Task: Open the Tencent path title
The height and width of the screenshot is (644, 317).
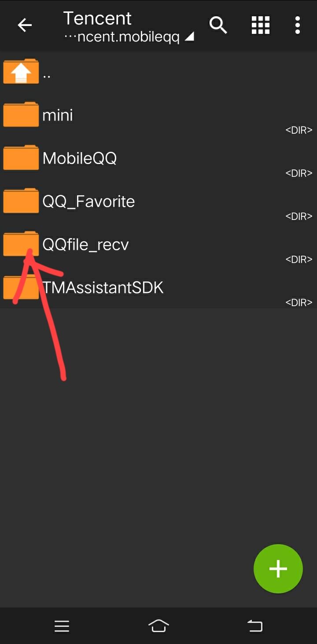Action: (97, 18)
